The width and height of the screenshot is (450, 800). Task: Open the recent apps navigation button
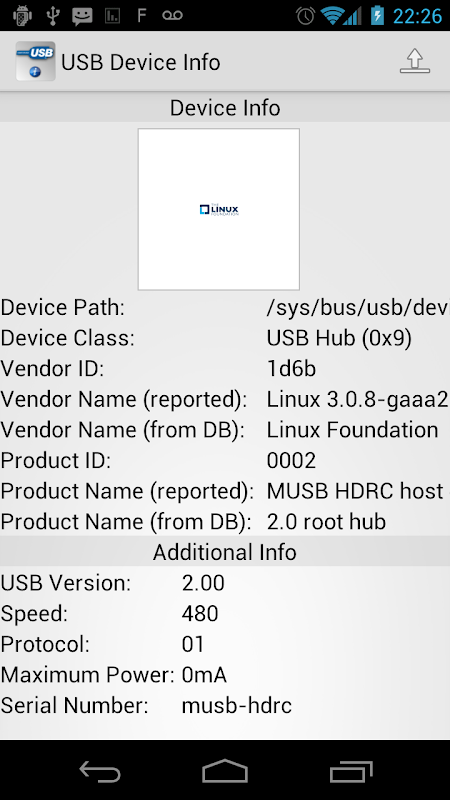[x=351, y=771]
